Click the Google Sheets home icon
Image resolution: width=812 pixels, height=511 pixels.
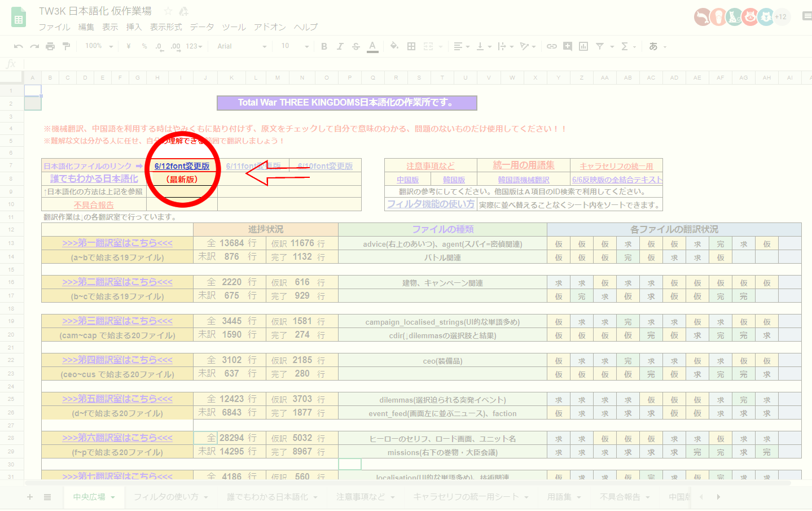(x=19, y=18)
